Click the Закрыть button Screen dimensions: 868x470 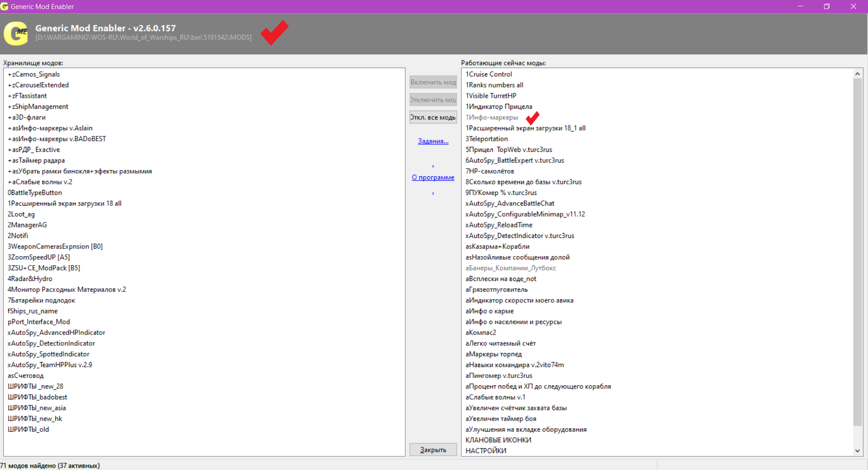click(433, 450)
